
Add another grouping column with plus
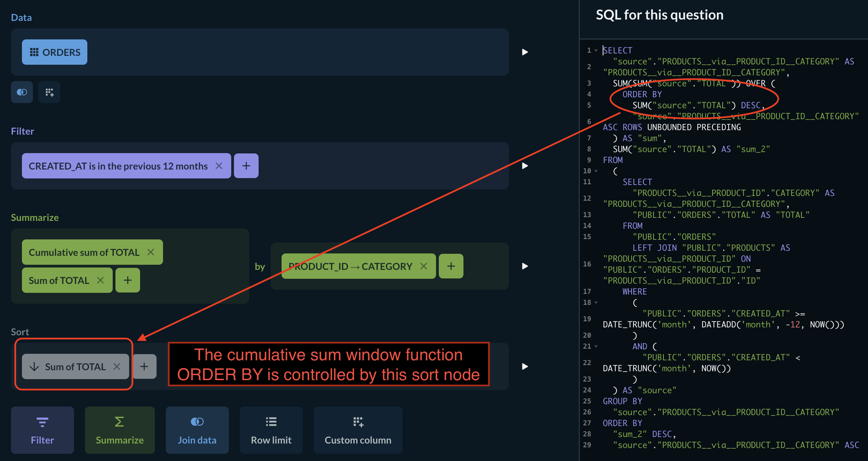[x=451, y=266]
